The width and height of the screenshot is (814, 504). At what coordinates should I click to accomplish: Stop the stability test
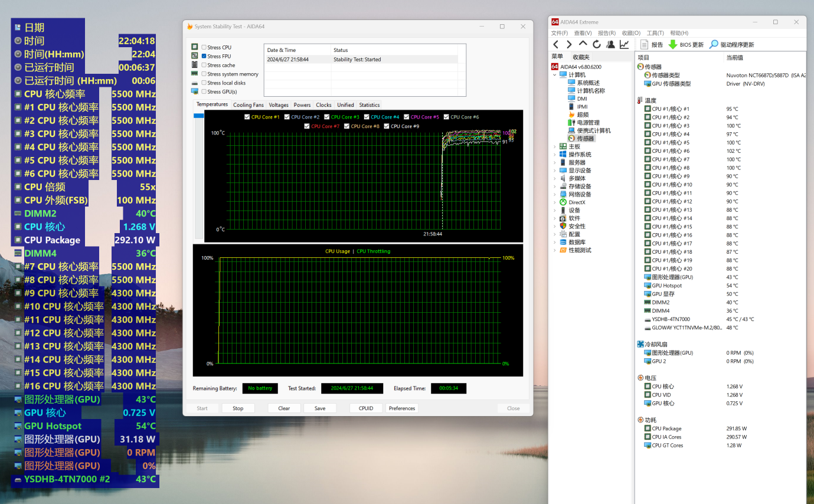(x=238, y=408)
